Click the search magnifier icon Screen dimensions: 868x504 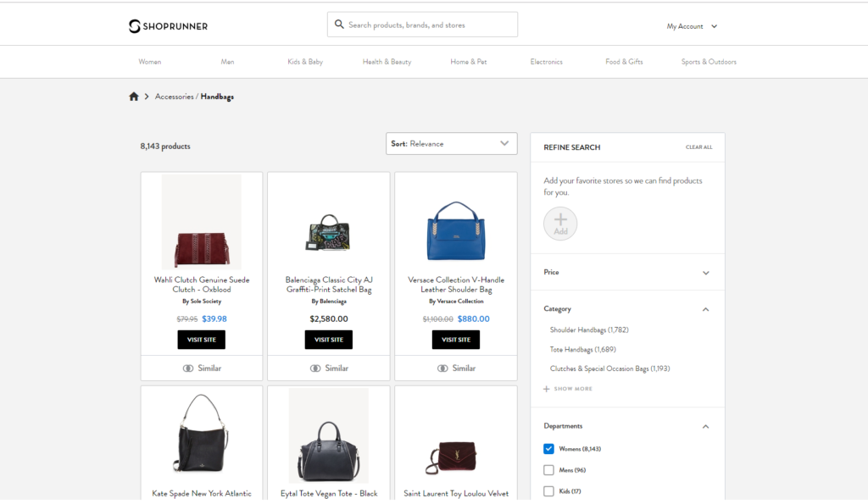pyautogui.click(x=339, y=25)
